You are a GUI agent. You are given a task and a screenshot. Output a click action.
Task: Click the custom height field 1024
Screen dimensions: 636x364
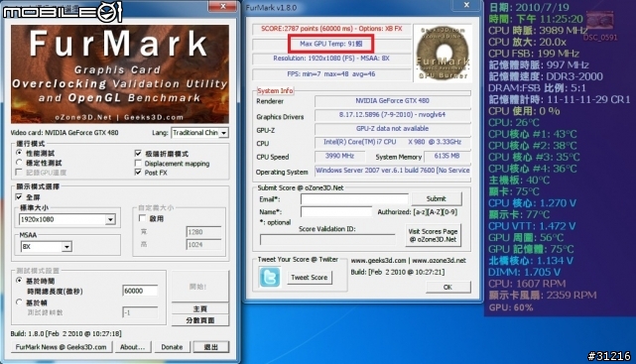(203, 244)
